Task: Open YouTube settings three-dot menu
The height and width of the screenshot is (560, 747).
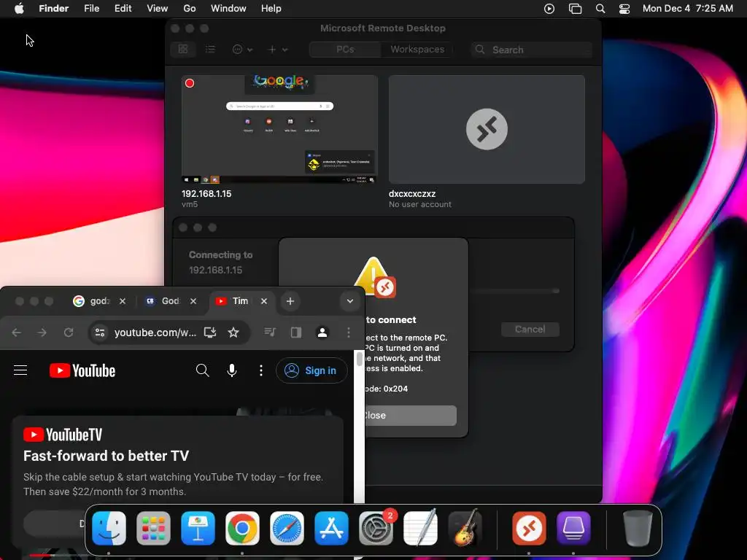Action: (x=261, y=370)
